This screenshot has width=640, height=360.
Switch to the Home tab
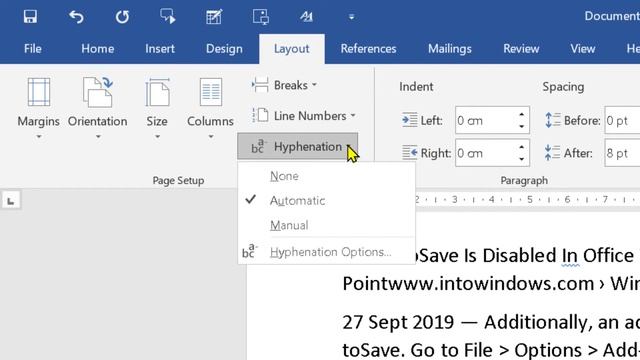click(x=98, y=49)
